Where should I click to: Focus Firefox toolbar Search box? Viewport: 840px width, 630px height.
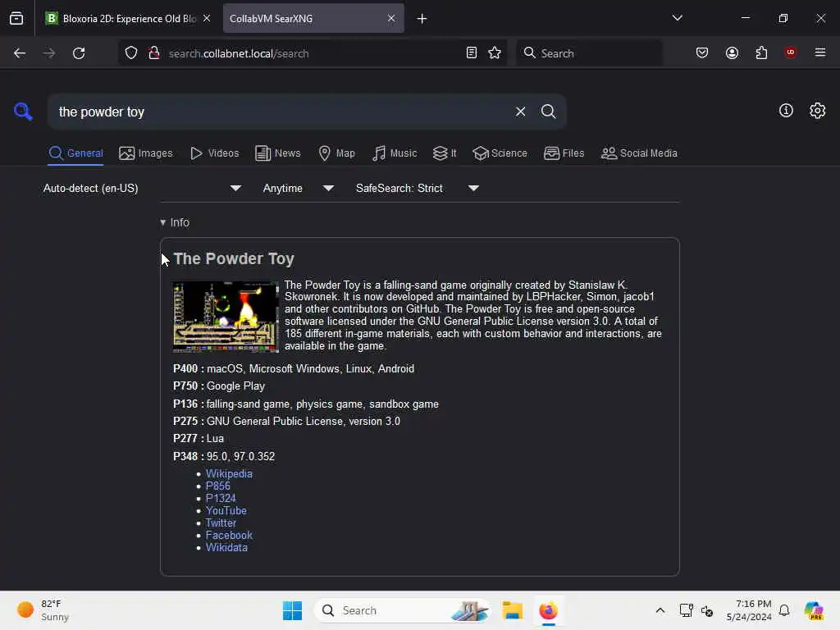point(589,53)
